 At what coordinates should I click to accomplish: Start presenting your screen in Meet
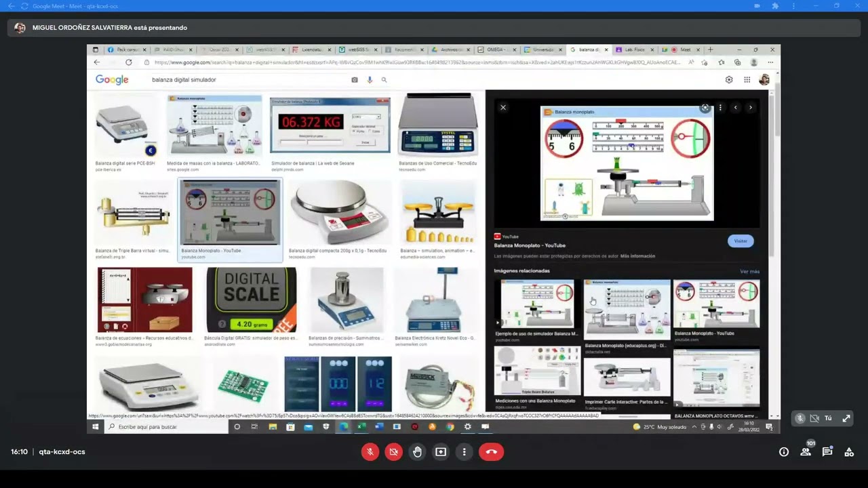click(441, 451)
